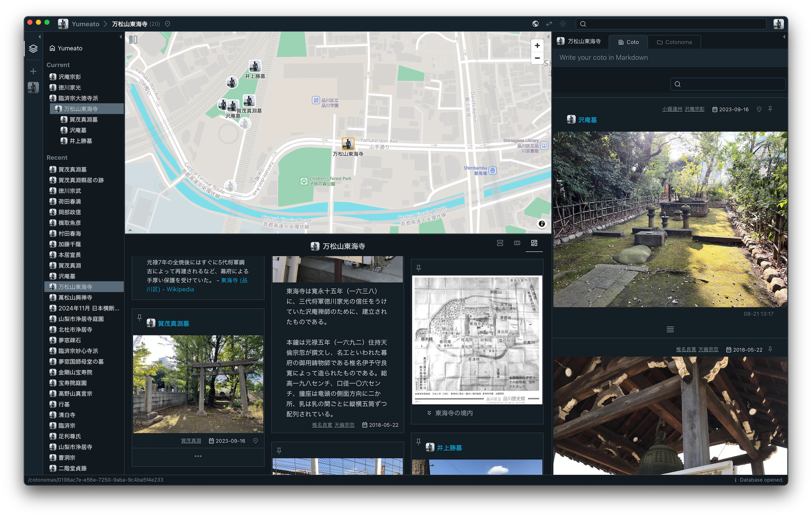Open the 沢庵宗彭 tag link in right pane

click(694, 109)
